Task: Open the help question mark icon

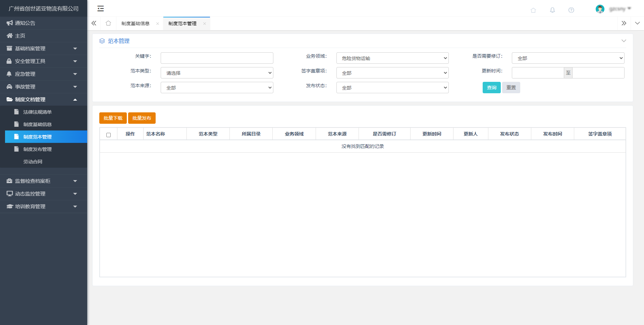Action: [571, 10]
